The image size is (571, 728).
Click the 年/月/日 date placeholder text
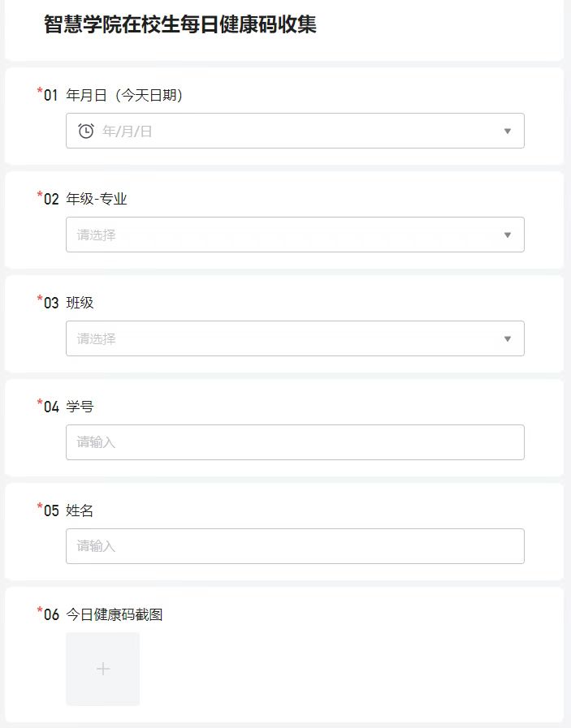[128, 131]
